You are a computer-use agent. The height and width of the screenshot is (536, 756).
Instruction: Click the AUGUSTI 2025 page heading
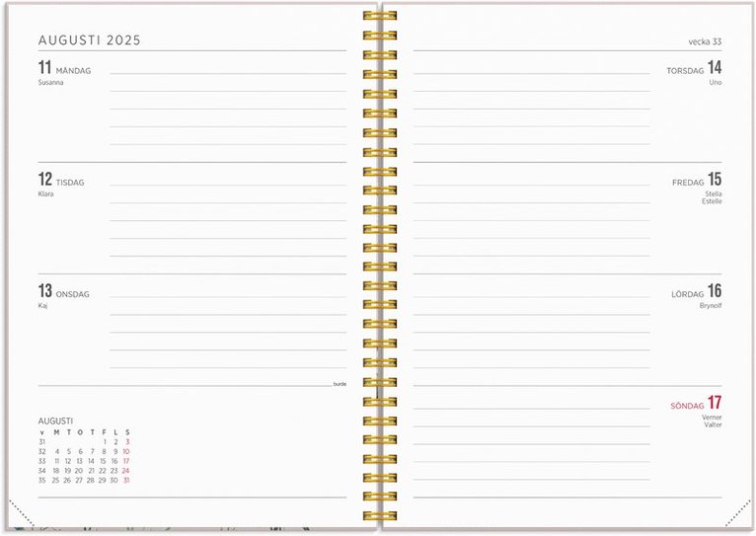89,40
